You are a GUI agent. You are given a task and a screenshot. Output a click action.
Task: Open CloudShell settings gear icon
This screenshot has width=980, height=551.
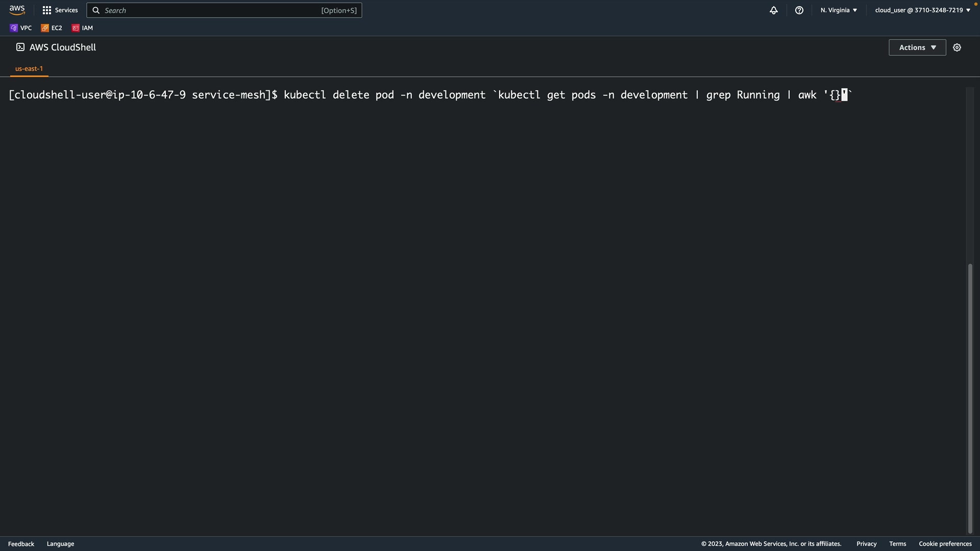pyautogui.click(x=957, y=47)
